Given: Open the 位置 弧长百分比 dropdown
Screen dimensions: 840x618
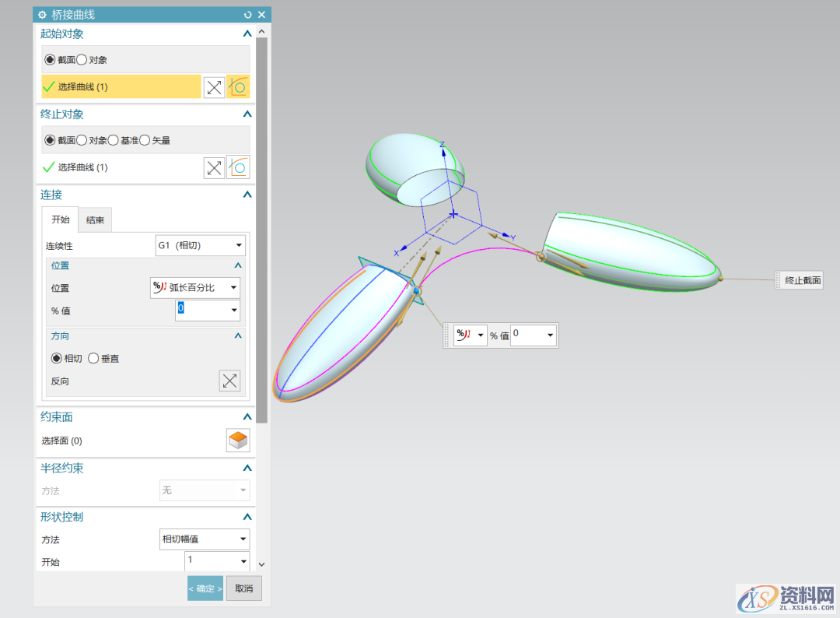Looking at the screenshot, I should [195, 288].
